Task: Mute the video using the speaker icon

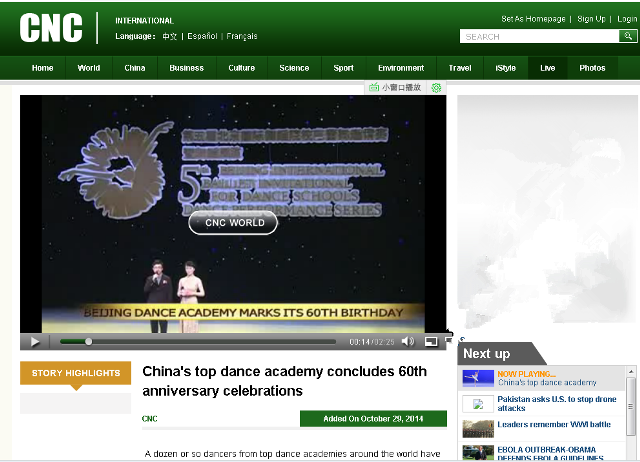Action: [x=408, y=342]
